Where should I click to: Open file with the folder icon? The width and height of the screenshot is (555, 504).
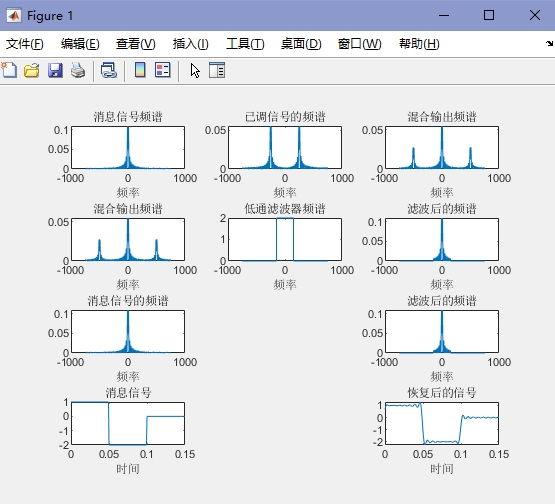tap(32, 70)
